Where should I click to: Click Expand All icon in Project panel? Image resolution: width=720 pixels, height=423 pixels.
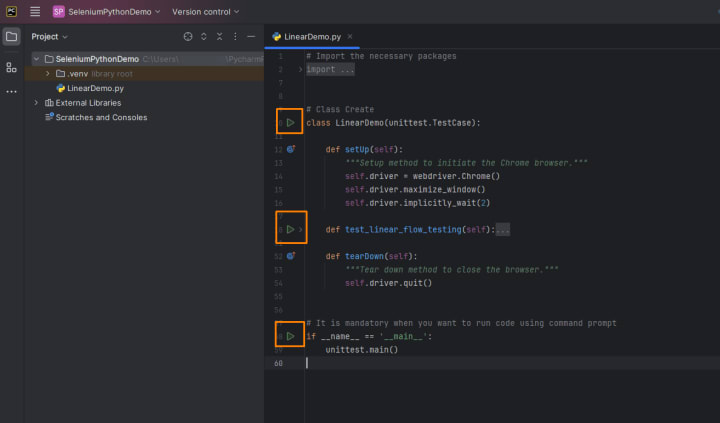pos(204,37)
